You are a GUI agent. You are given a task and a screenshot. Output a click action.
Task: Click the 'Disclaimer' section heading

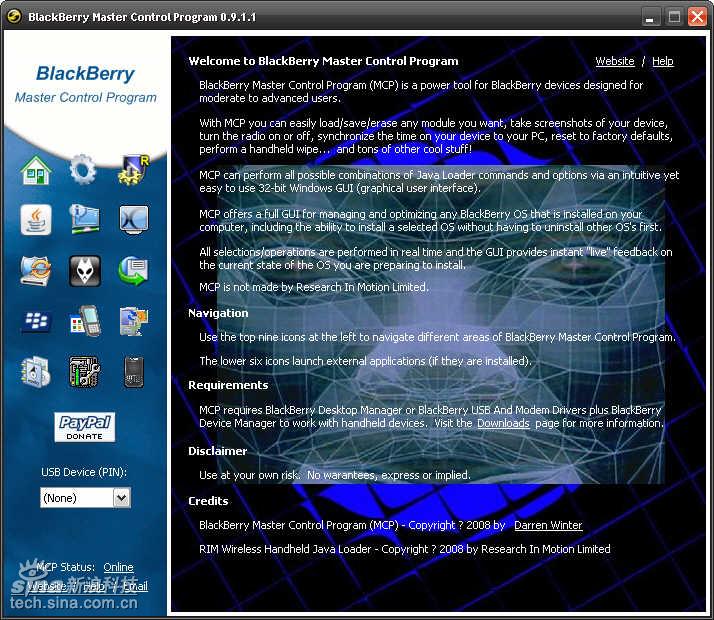point(217,451)
